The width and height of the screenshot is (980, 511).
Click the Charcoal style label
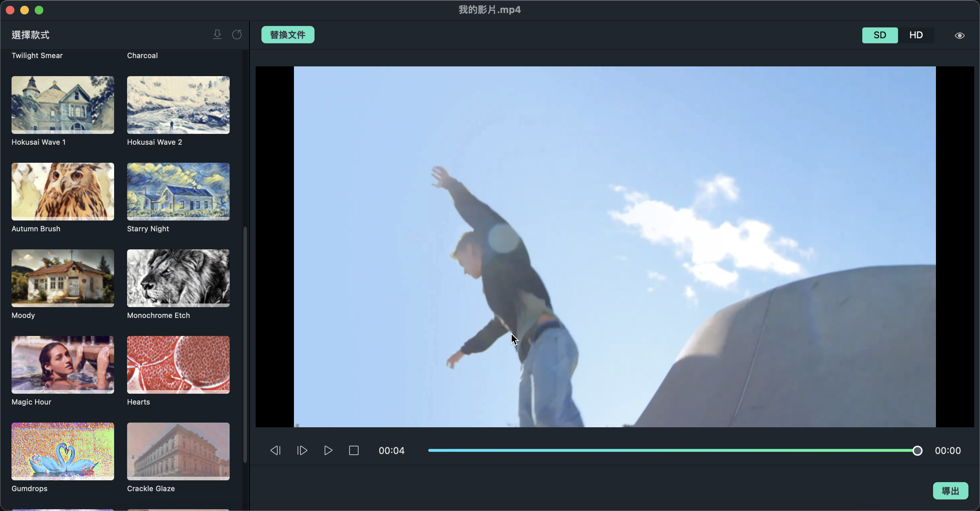[x=142, y=56]
